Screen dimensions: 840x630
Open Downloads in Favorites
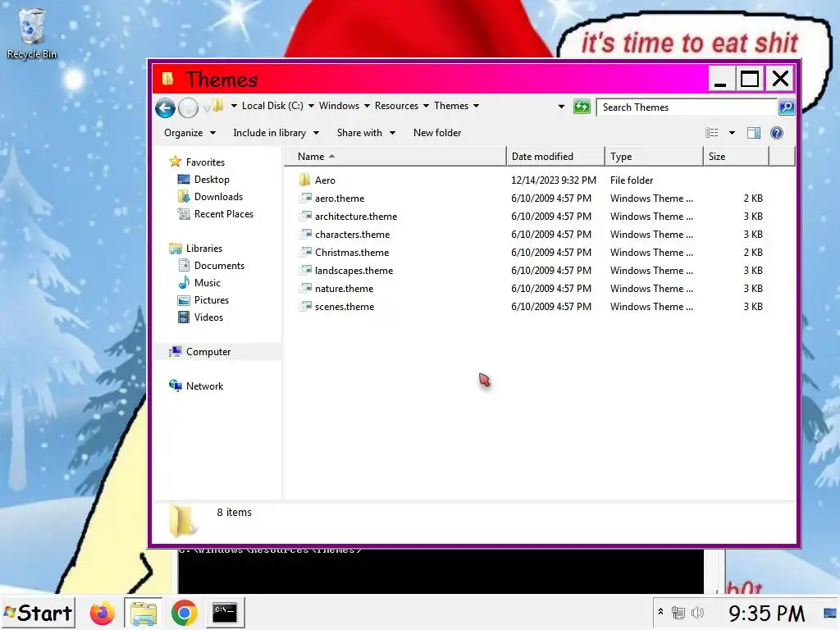pyautogui.click(x=209, y=197)
